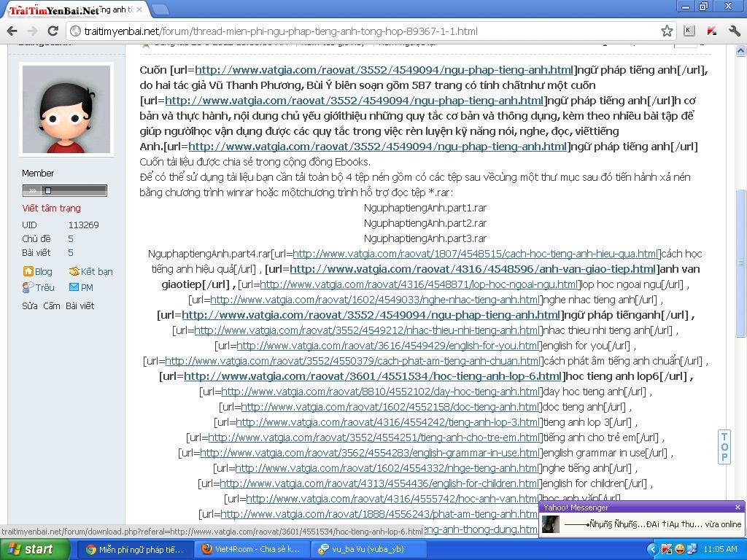This screenshot has height=560, width=747.
Task: Add friend with Kết bạn
Action: (x=91, y=271)
